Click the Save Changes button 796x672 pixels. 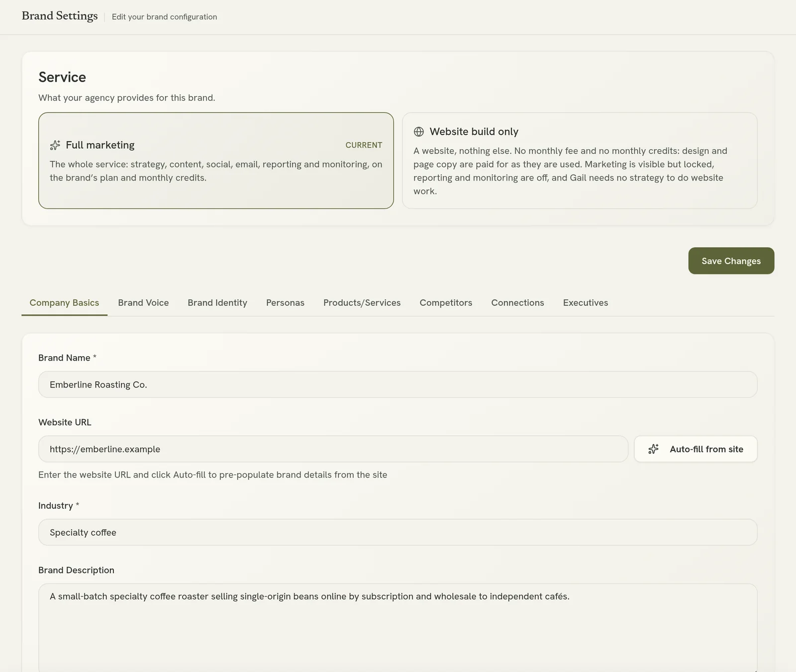tap(731, 261)
